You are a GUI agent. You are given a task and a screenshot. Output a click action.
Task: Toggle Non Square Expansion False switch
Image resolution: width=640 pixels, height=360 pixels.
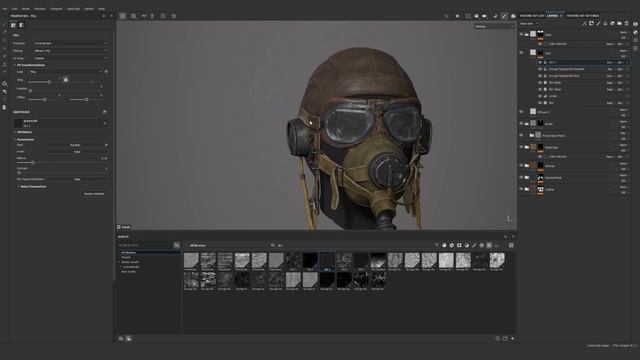pos(77,179)
